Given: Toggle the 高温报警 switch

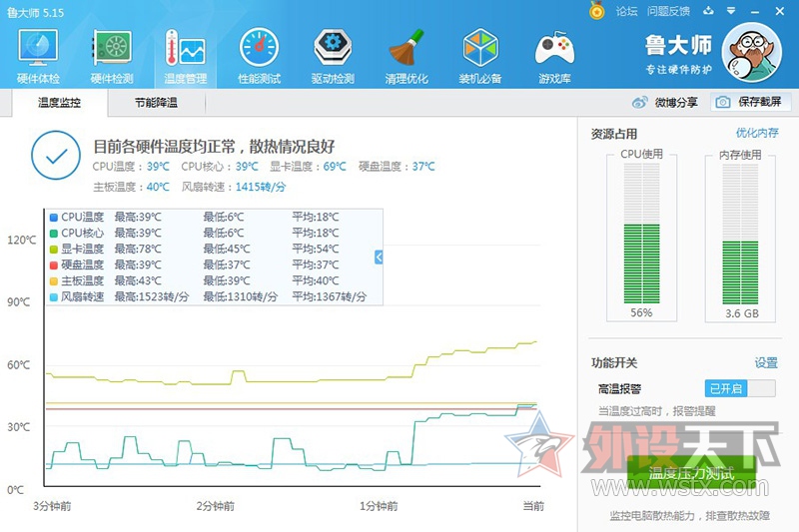Looking at the screenshot, I should [740, 388].
